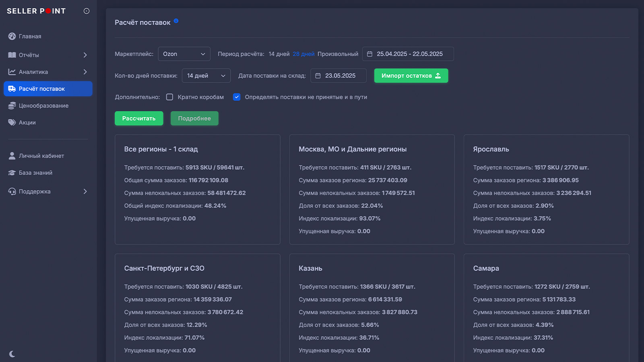Expand the Отчёты submenu chevron
The width and height of the screenshot is (644, 362).
point(85,55)
